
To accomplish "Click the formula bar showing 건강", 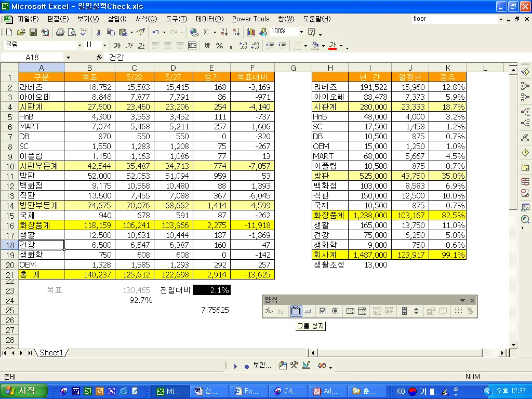I will (x=305, y=58).
